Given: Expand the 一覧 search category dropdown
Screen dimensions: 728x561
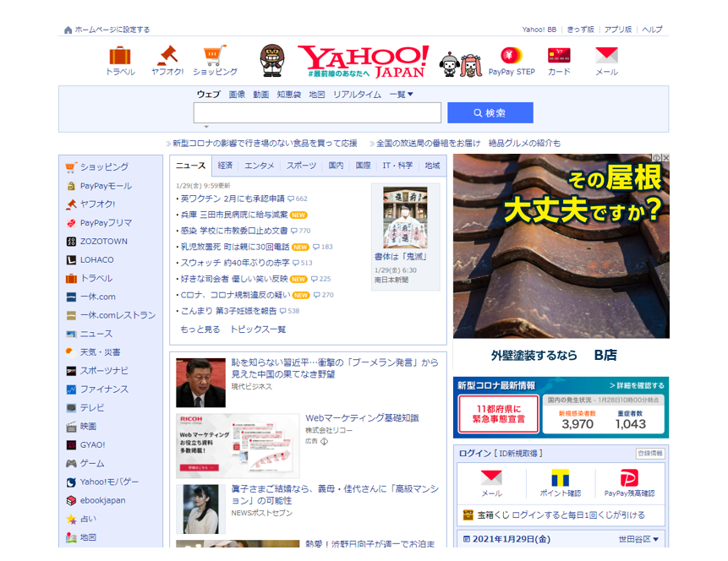Looking at the screenshot, I should click(401, 95).
